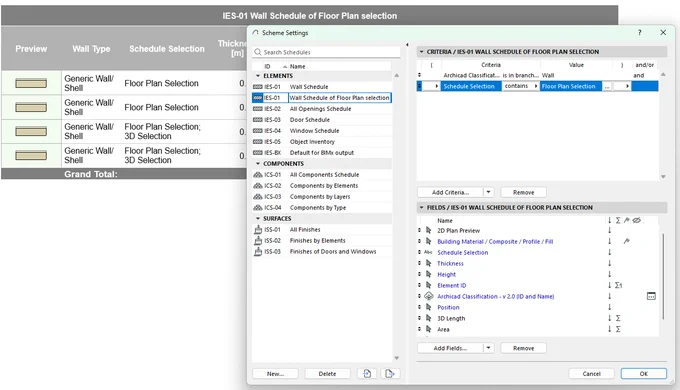Click the arrow icon of the Height field
This screenshot has width=680, height=390.
click(428, 274)
